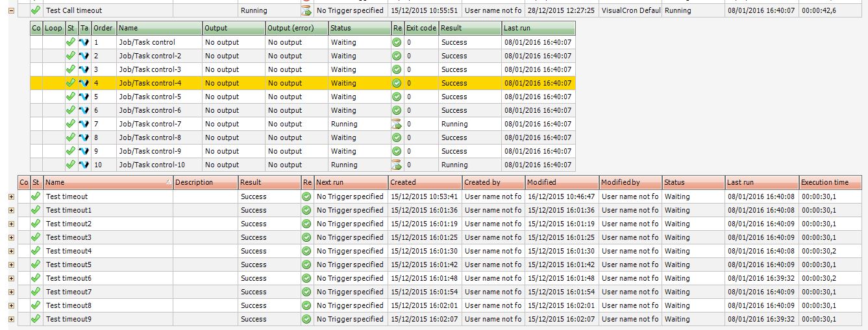Click the green active checkmark for Test Call timeout
The width and height of the screenshot is (868, 330).
(x=36, y=10)
